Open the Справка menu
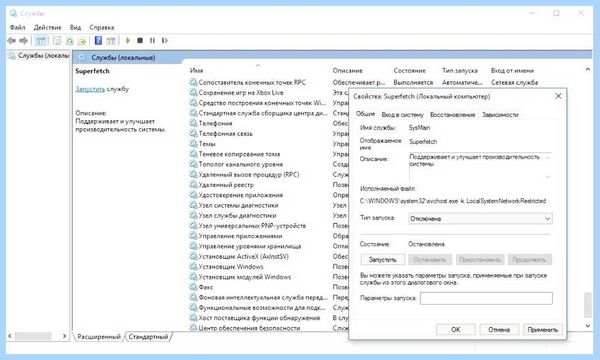 point(102,28)
